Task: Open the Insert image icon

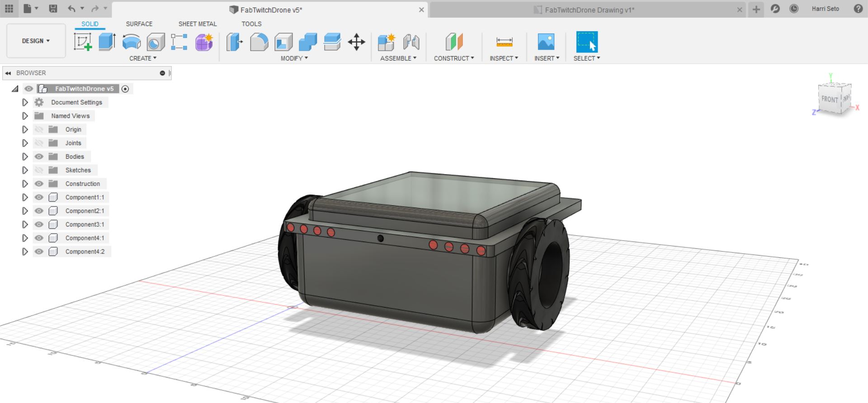Action: coord(546,42)
